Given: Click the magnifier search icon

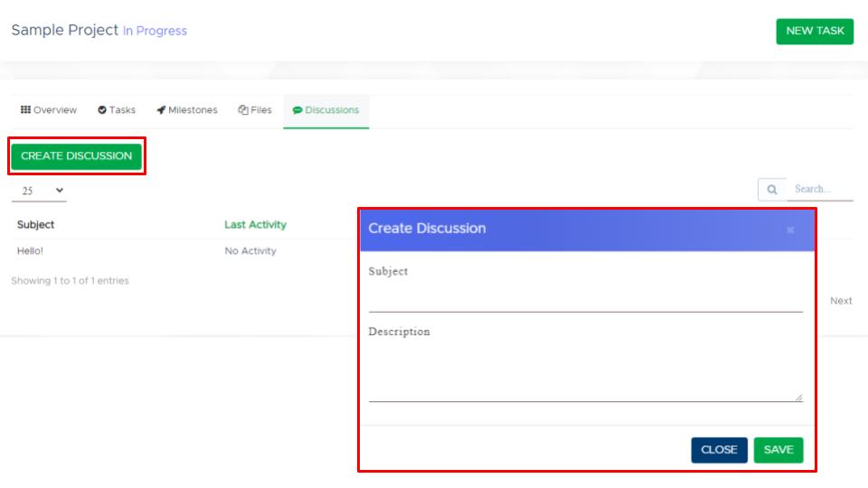Looking at the screenshot, I should [772, 190].
